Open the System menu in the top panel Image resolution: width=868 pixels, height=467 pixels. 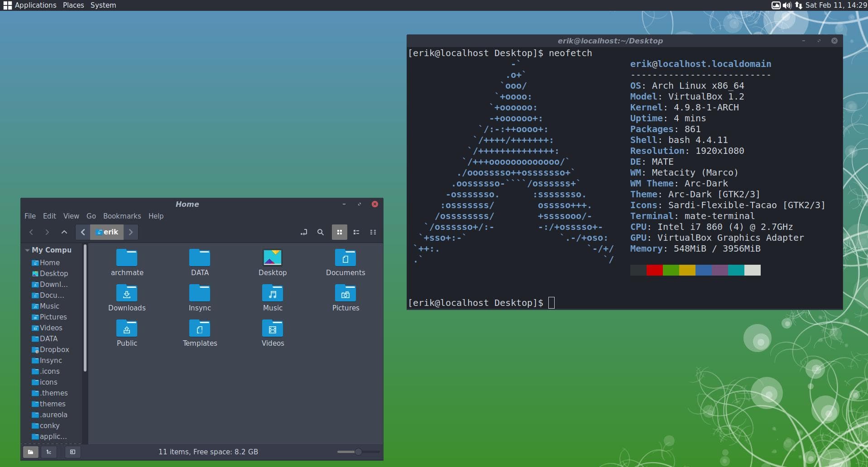(x=103, y=5)
